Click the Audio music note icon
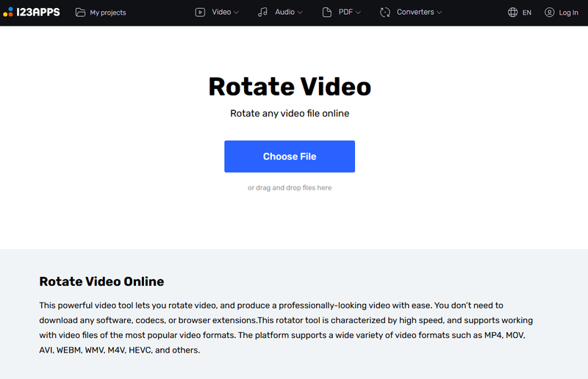Image resolution: width=588 pixels, height=379 pixels. coord(262,12)
